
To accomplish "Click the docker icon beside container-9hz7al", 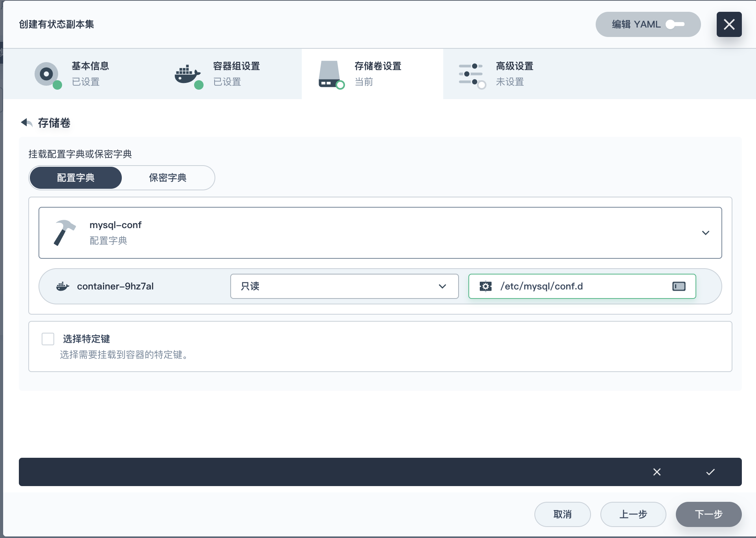I will (x=62, y=286).
